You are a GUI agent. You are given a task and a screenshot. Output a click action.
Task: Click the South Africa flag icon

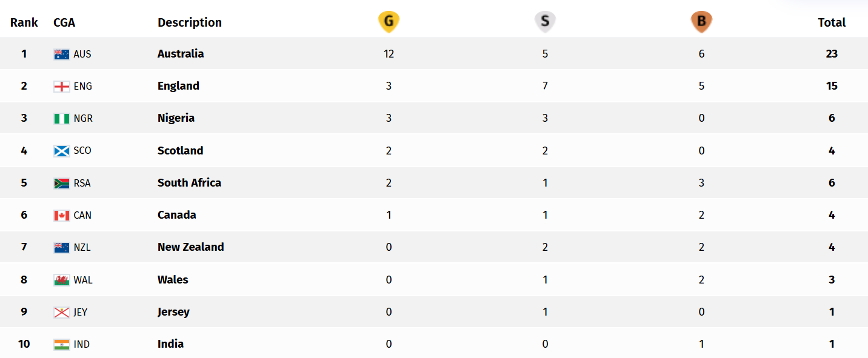click(62, 183)
